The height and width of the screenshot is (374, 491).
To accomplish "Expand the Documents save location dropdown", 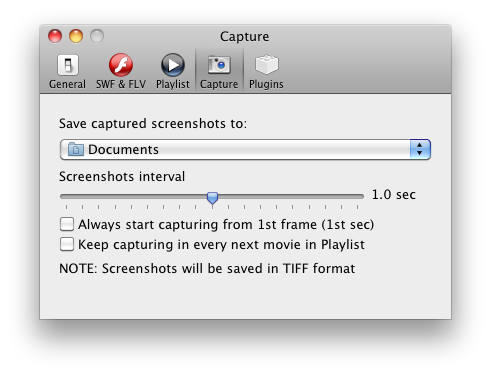I will point(245,149).
